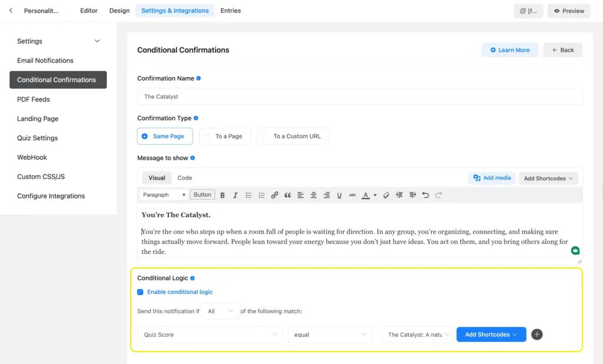Switch to the Editor tab

89,11
